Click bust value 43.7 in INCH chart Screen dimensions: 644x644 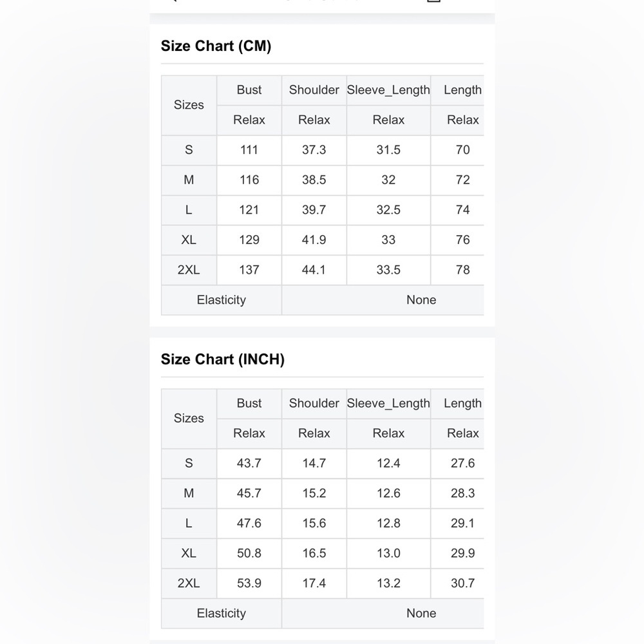[249, 464]
